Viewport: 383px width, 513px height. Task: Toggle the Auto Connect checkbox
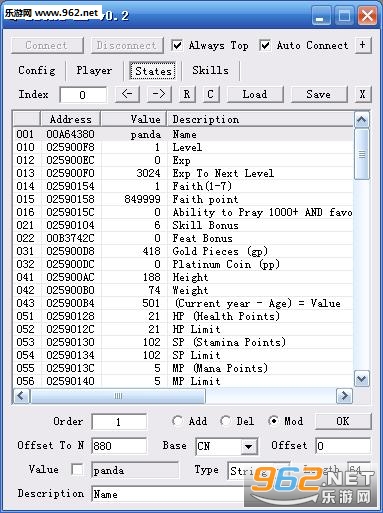tap(265, 45)
